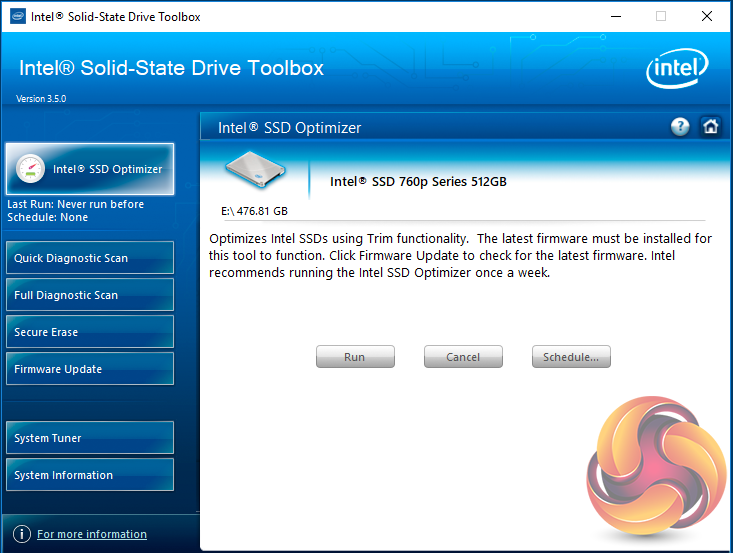Open the System Tuner
Viewport: 733px width, 554px height.
coord(90,438)
